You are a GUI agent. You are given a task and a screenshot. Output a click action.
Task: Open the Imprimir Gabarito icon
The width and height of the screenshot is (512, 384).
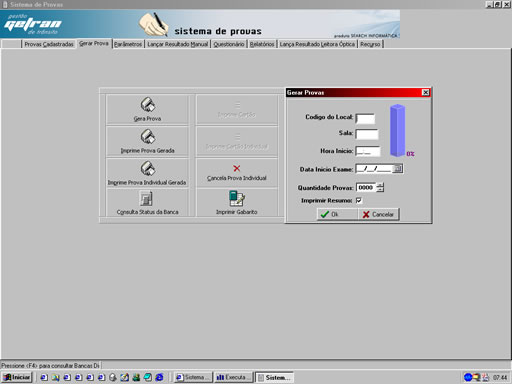coord(236,198)
